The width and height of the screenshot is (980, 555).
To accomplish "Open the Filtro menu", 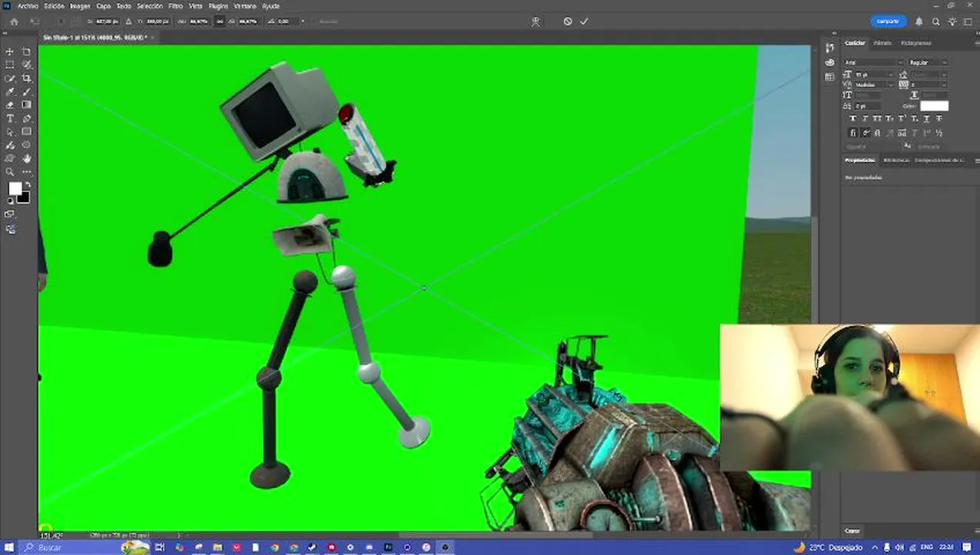I will click(176, 5).
